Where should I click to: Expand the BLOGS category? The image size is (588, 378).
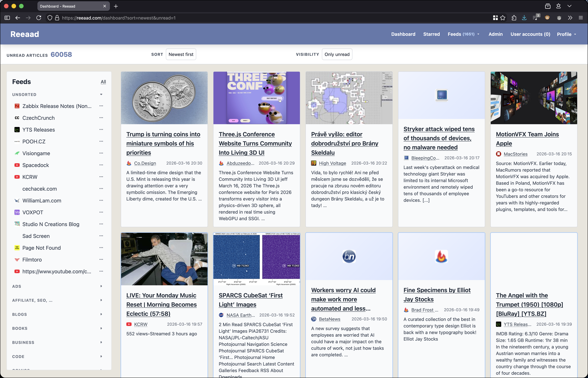tap(101, 314)
